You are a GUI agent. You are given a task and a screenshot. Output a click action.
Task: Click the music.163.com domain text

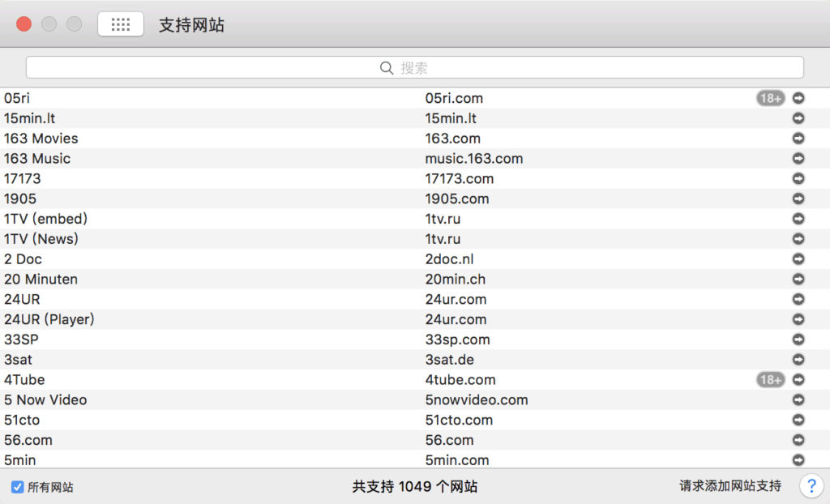coord(473,158)
